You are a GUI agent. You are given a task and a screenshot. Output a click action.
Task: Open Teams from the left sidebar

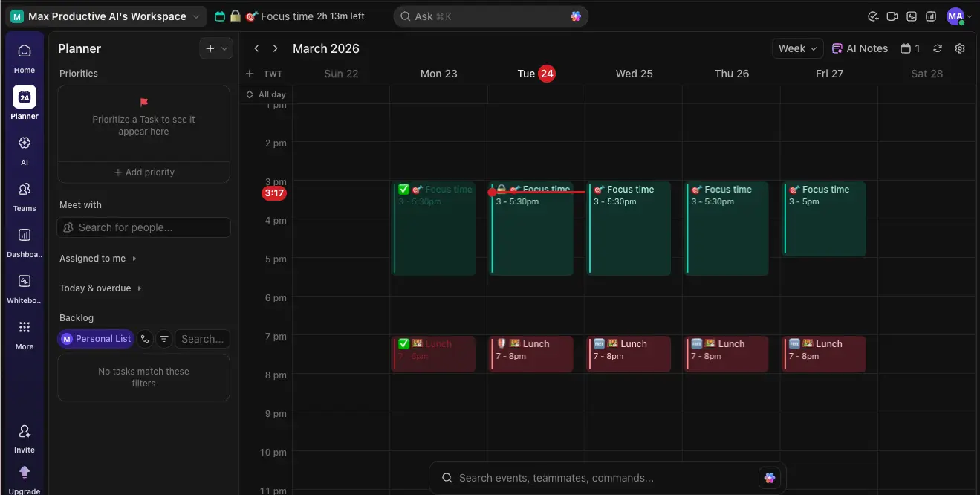pos(25,195)
